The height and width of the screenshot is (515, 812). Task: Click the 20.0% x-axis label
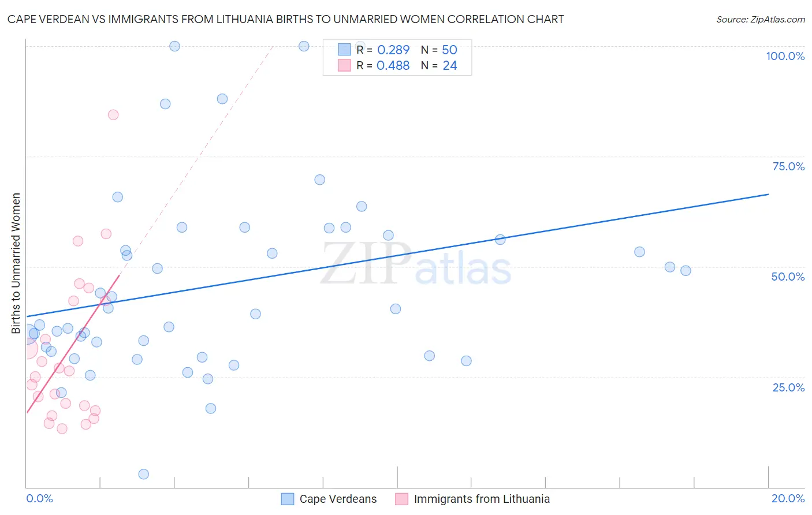(x=788, y=498)
